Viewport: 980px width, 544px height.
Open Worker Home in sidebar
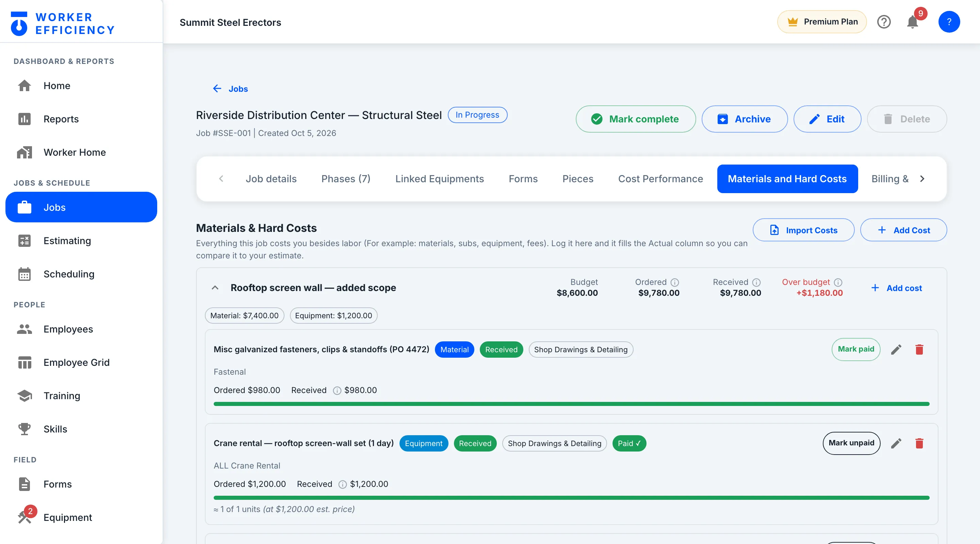(x=81, y=152)
